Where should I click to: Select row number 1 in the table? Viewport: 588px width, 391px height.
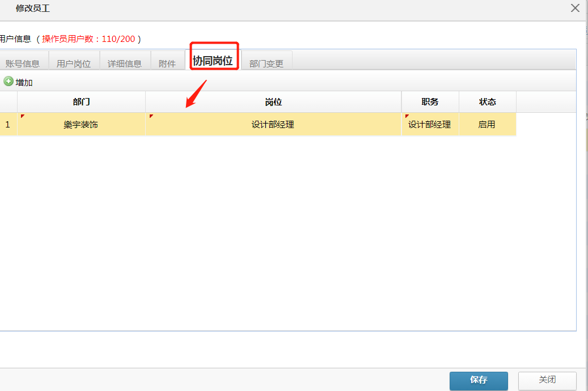[8, 124]
